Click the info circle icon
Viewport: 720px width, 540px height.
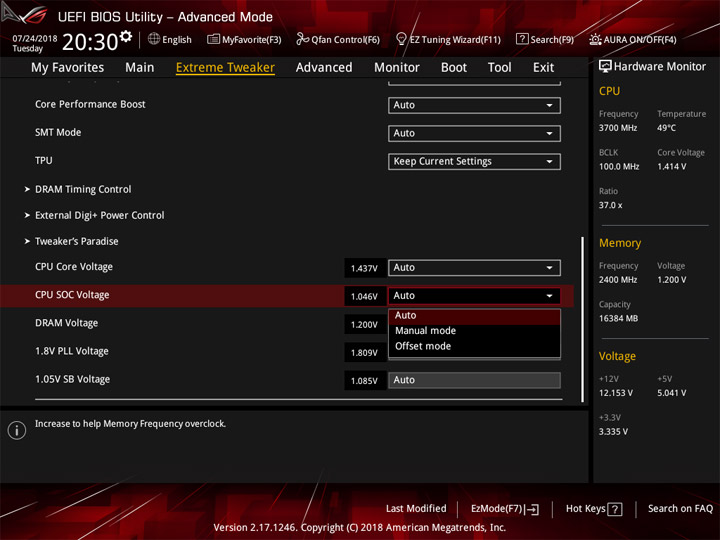17,430
